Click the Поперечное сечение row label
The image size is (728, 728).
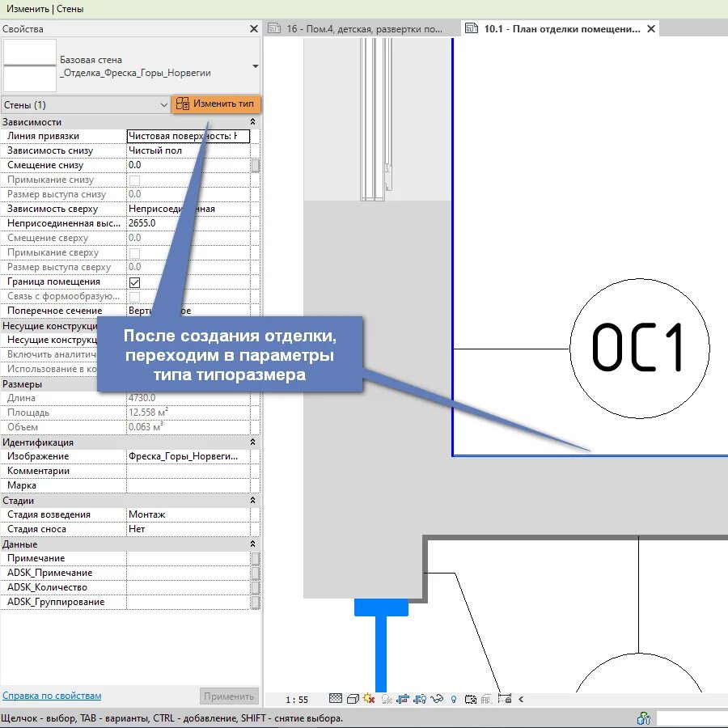click(x=55, y=311)
